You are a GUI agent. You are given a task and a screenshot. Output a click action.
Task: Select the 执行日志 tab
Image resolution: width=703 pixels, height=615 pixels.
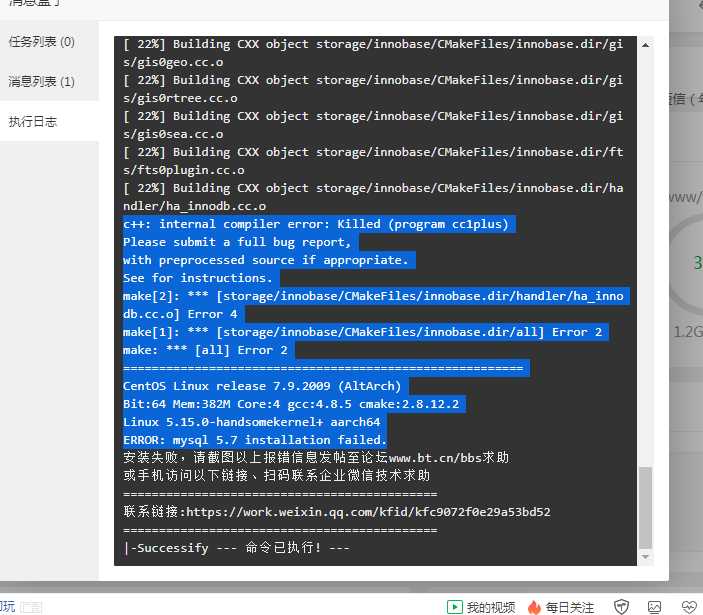point(33,121)
